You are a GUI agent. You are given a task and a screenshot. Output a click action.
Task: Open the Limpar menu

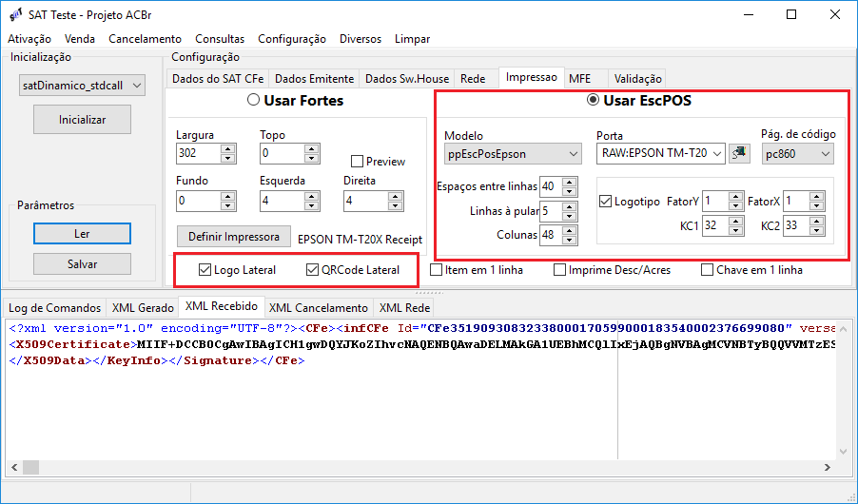[413, 39]
